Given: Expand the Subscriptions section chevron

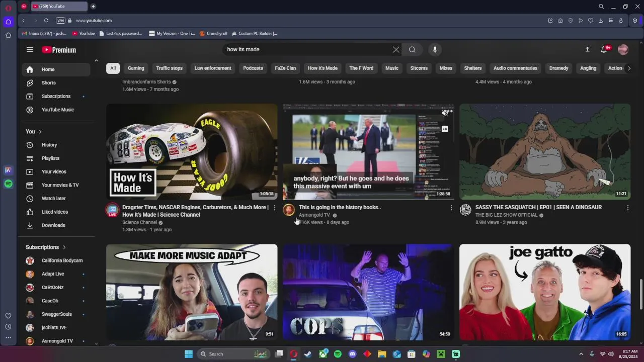Looking at the screenshot, I should 64,247.
